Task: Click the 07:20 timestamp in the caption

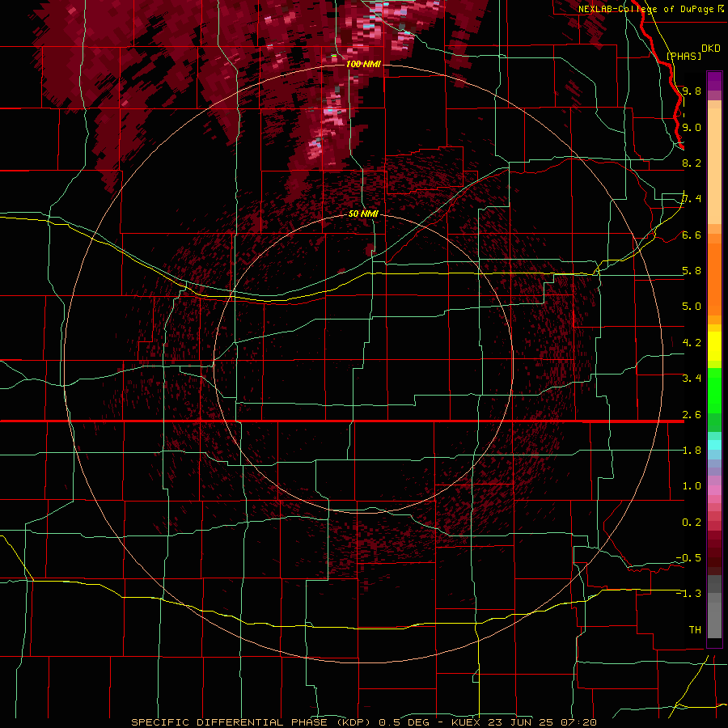Action: [x=578, y=722]
